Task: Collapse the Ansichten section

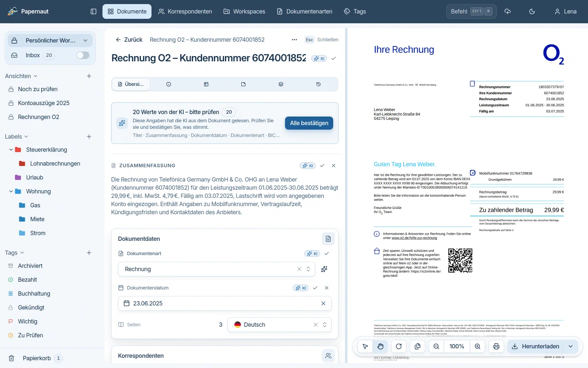Action: (x=21, y=76)
